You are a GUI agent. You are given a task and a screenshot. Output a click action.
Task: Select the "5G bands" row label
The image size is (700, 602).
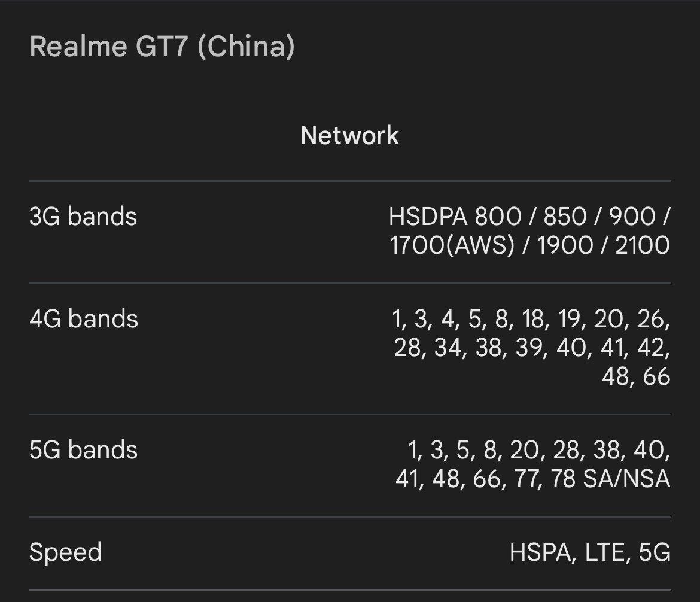[x=83, y=450]
